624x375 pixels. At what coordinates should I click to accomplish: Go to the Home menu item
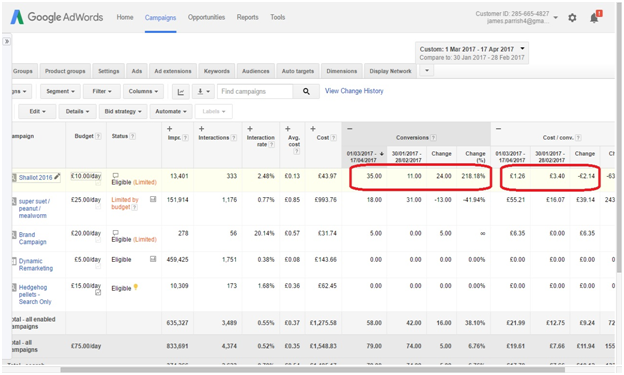pyautogui.click(x=125, y=18)
